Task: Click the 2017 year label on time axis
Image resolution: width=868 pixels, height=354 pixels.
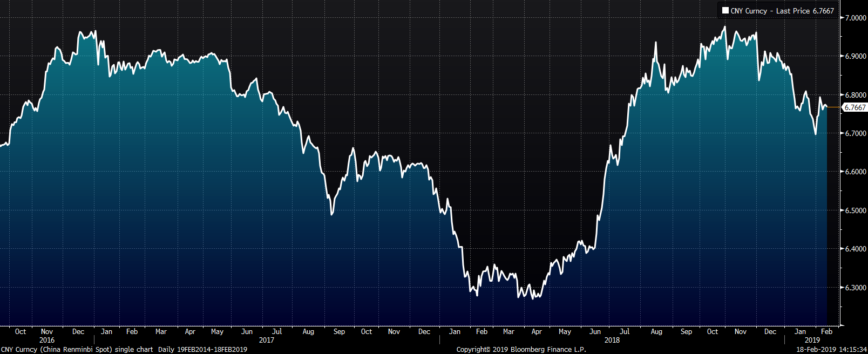Action: (x=267, y=340)
